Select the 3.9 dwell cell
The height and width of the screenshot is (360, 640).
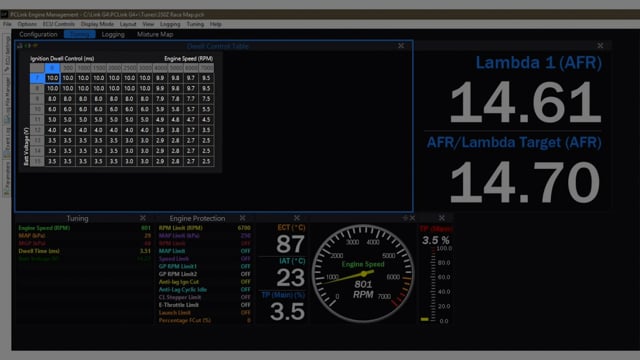click(x=160, y=130)
